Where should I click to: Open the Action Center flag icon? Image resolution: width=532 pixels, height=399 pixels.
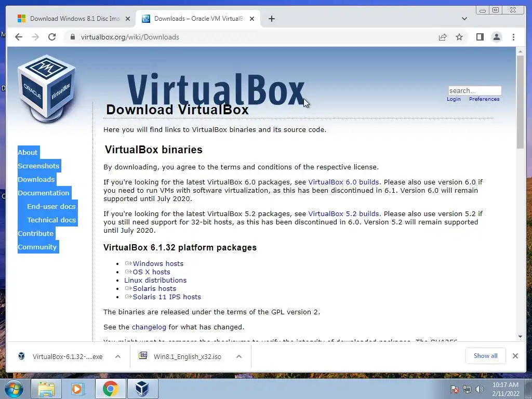[x=454, y=389]
